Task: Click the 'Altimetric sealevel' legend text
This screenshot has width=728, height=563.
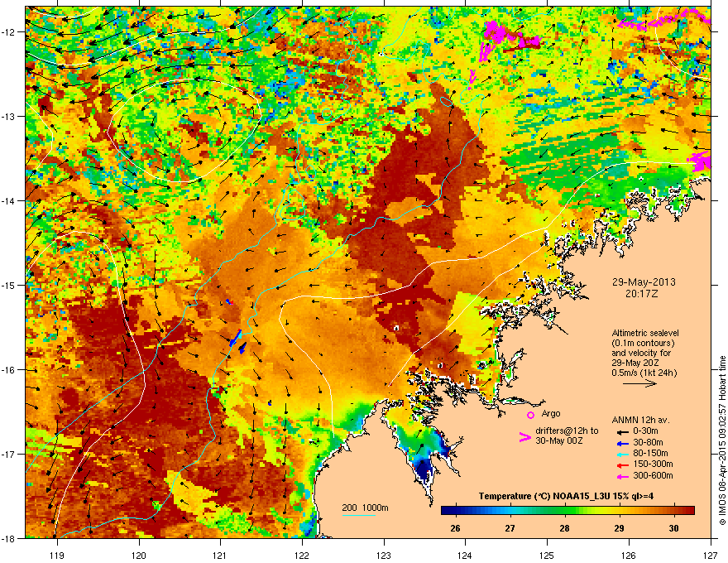Action: (645, 333)
